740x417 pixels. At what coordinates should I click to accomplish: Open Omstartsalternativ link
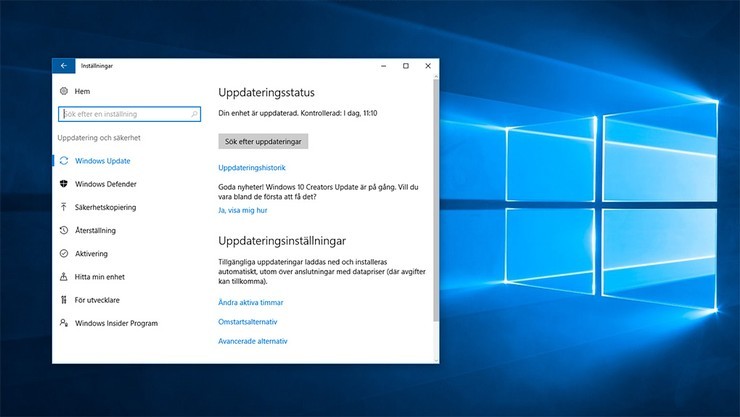point(247,322)
